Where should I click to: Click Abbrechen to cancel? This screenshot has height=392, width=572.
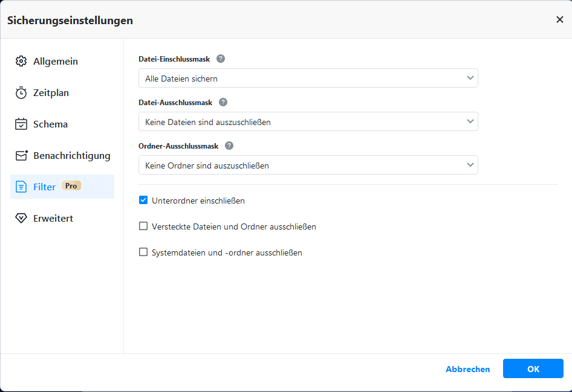coord(467,369)
